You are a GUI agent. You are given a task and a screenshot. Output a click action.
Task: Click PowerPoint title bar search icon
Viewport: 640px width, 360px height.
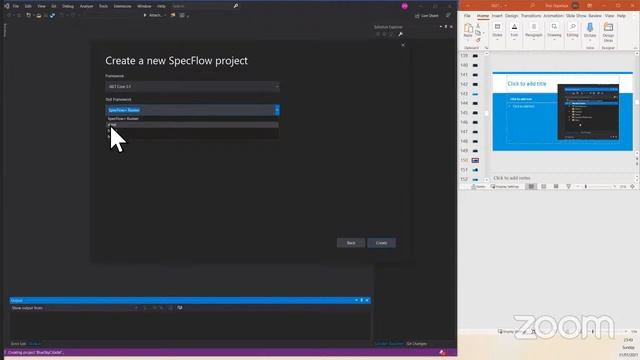click(x=532, y=6)
